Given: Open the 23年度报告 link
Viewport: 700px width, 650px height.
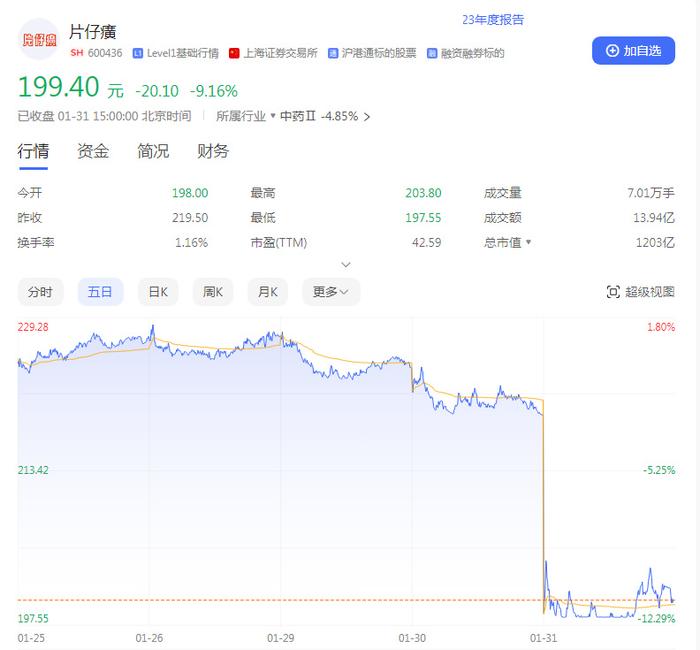Looking at the screenshot, I should pyautogui.click(x=493, y=20).
